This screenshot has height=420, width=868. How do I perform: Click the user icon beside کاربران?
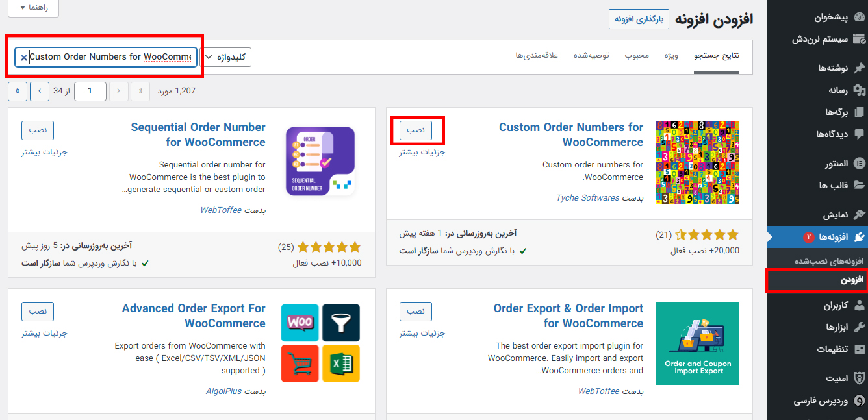click(x=859, y=305)
